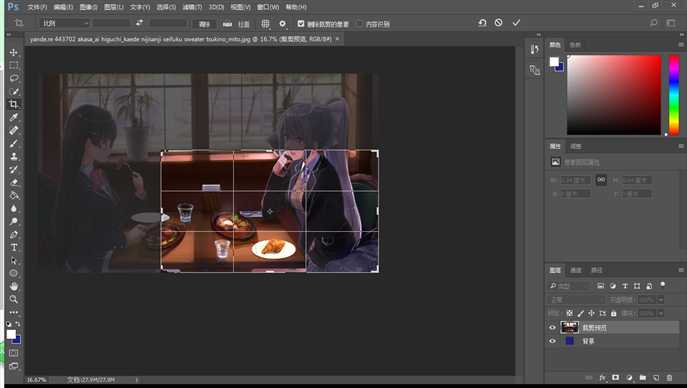The height and width of the screenshot is (388, 687).
Task: Select the Quick Selection tool
Action: click(14, 91)
